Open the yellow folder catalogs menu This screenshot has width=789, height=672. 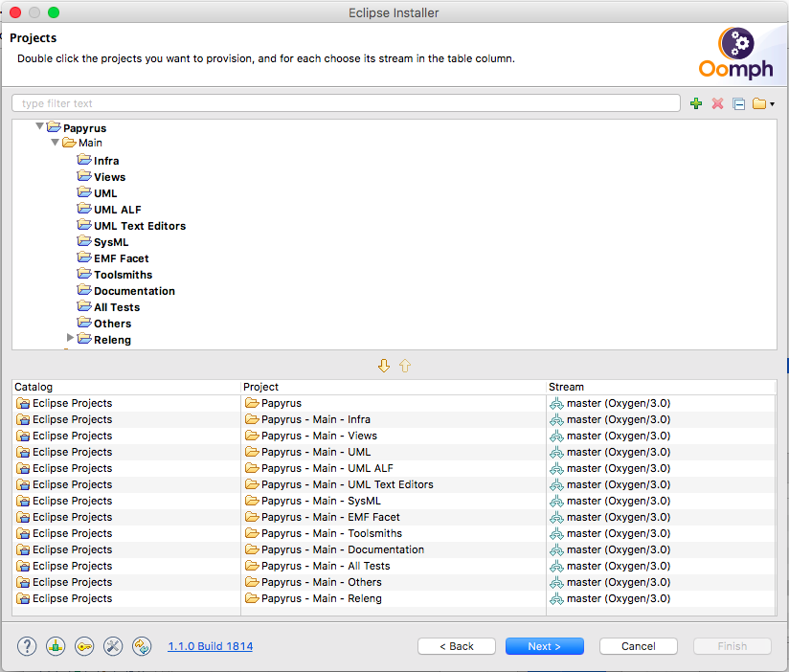pos(763,104)
